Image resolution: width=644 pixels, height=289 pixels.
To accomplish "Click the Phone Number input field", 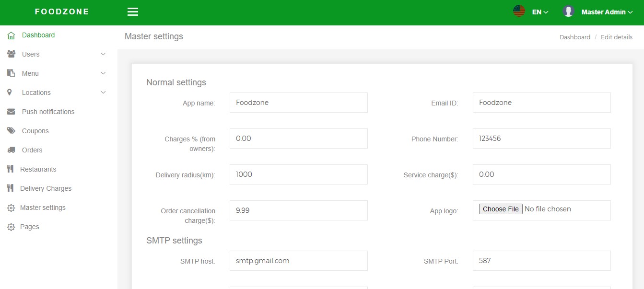I will pyautogui.click(x=542, y=139).
